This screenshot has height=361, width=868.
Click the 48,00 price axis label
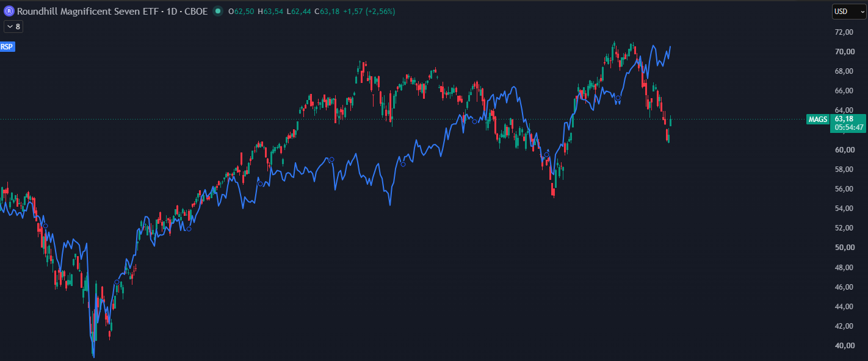coord(844,267)
